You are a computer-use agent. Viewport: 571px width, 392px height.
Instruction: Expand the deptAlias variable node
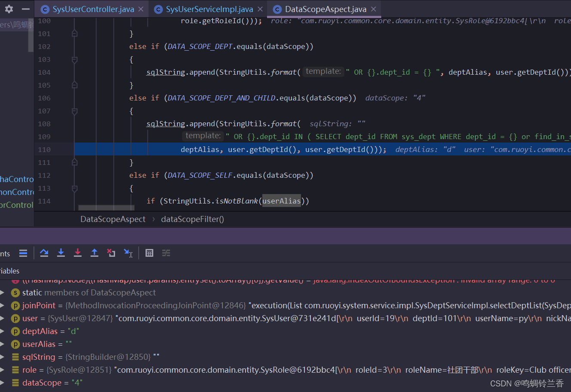(3, 331)
